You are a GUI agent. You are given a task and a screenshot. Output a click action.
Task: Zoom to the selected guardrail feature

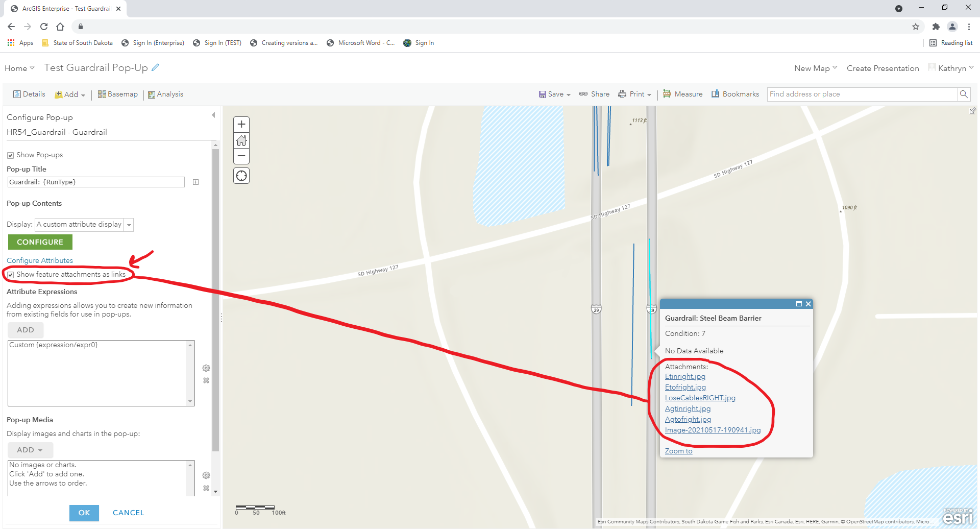[678, 451]
